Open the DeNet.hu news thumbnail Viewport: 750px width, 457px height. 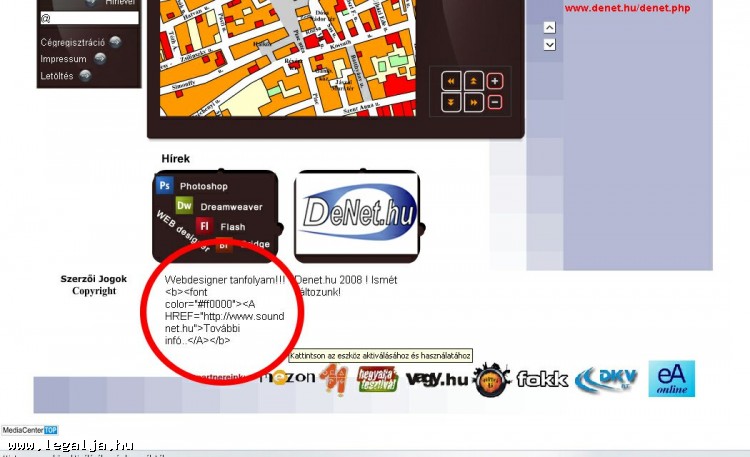tap(357, 214)
